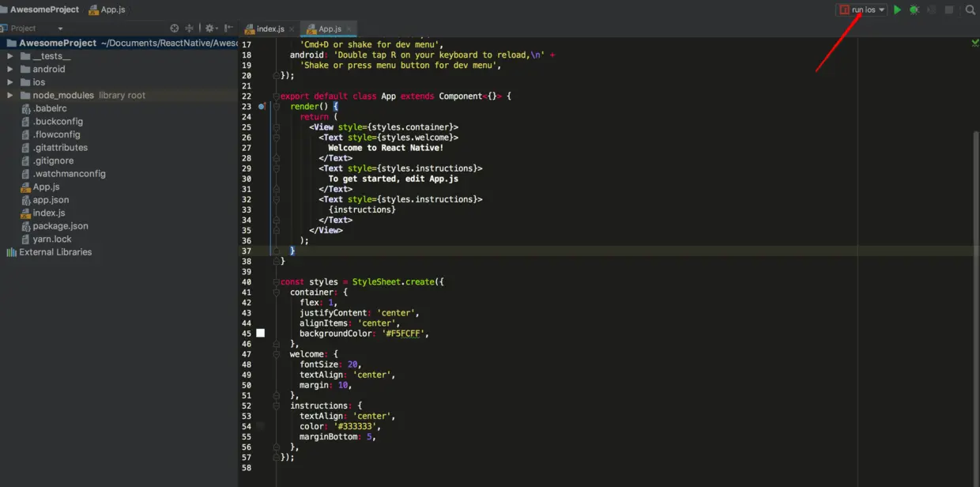
Task: Select External Libraries node
Action: (55, 252)
